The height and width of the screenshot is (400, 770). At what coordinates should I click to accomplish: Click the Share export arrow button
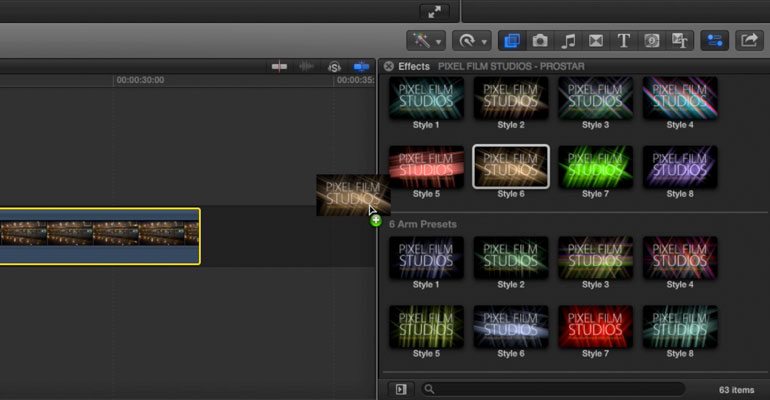pyautogui.click(x=749, y=41)
